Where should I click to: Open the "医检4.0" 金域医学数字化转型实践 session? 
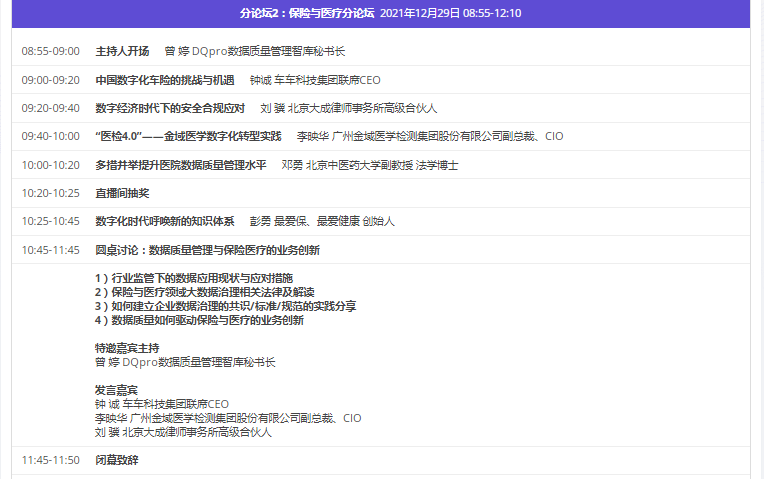click(x=188, y=136)
